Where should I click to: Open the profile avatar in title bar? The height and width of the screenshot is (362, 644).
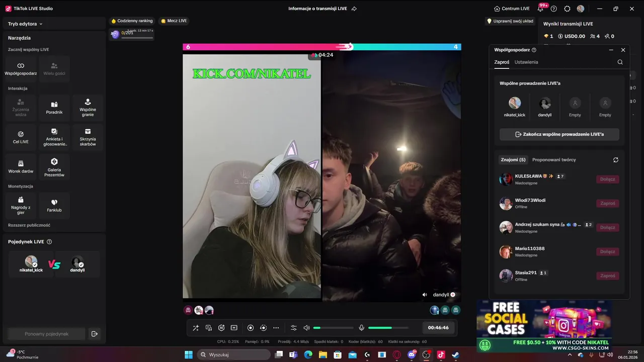click(x=581, y=9)
